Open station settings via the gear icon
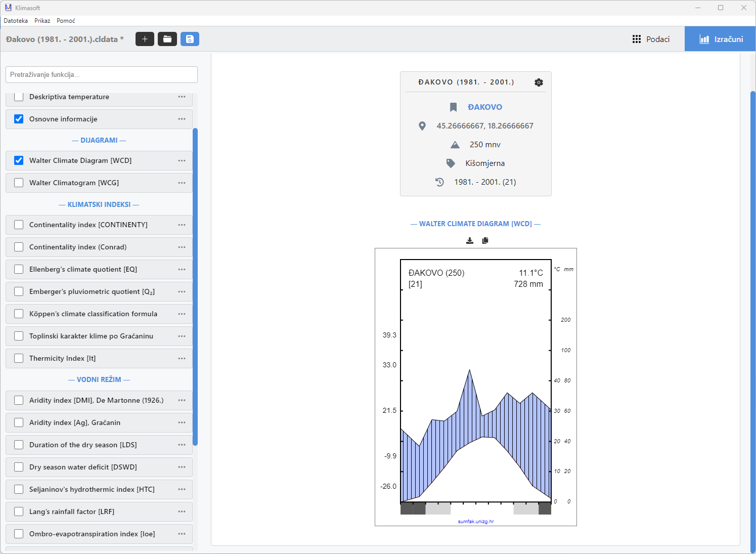Image resolution: width=756 pixels, height=554 pixels. (x=539, y=82)
